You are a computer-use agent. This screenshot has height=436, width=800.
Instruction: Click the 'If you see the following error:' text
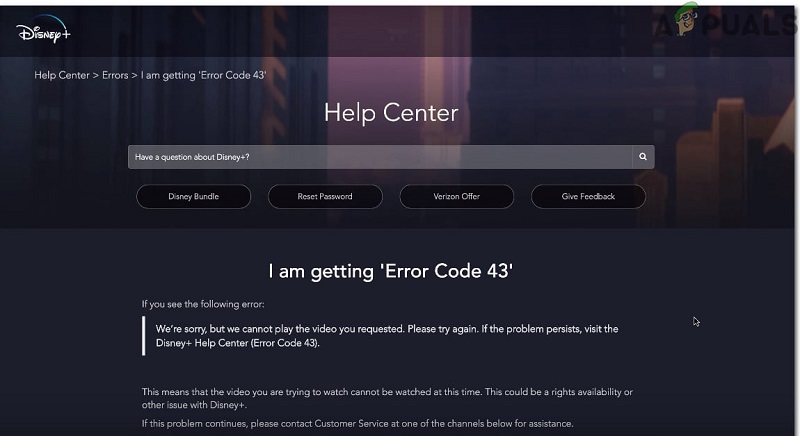pos(203,304)
